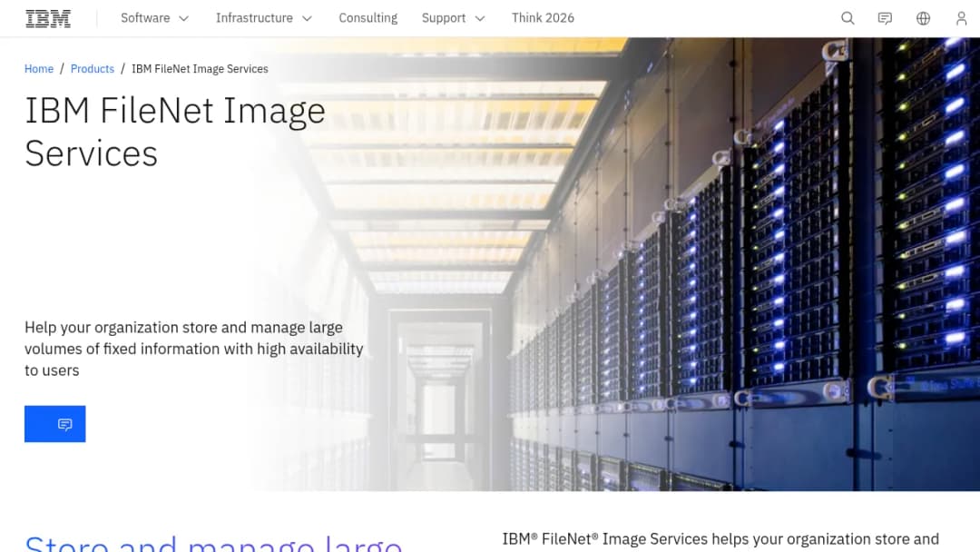Screen dimensions: 980x552
Task: Expand the Software menu
Action: tap(155, 18)
